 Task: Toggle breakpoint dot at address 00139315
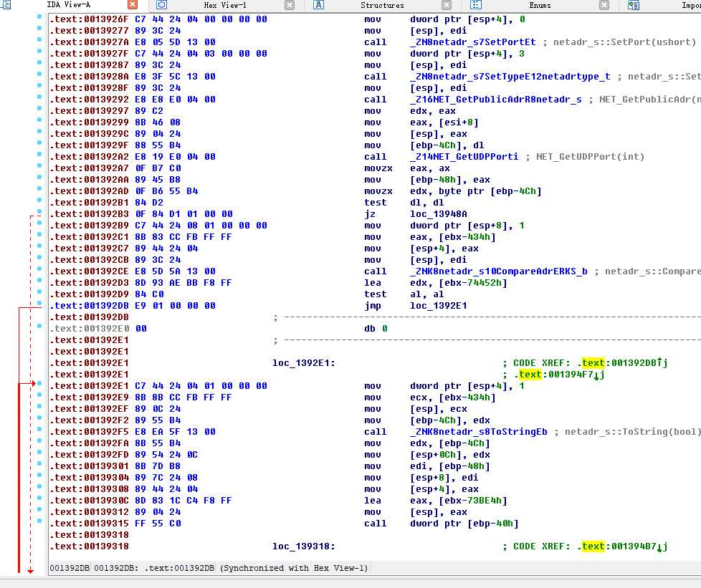click(x=39, y=521)
